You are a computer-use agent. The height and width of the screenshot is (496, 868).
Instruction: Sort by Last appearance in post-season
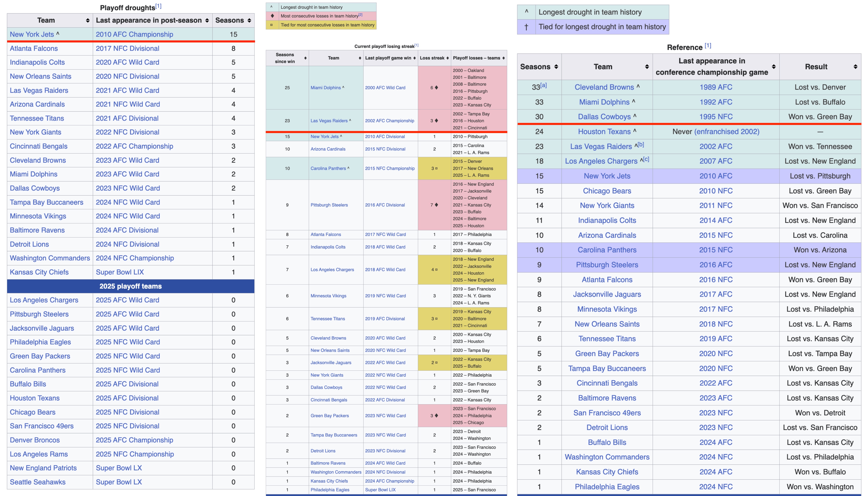tap(207, 21)
